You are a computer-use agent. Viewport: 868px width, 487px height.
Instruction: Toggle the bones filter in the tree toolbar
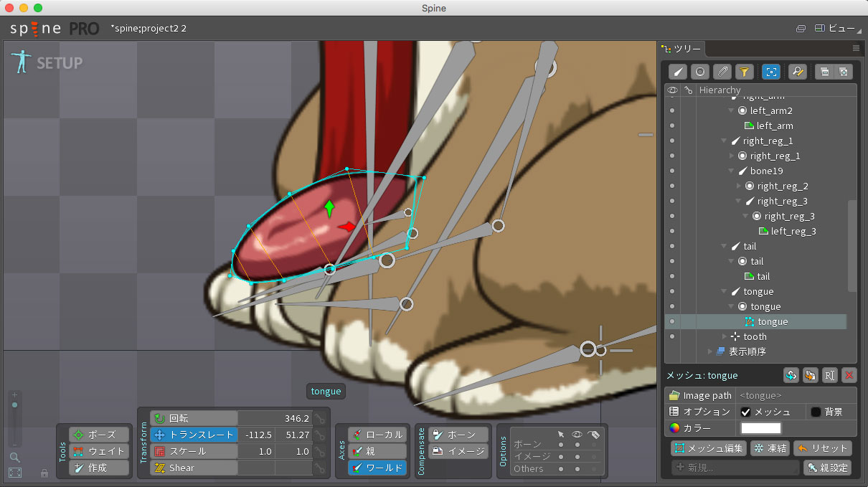pyautogui.click(x=678, y=72)
